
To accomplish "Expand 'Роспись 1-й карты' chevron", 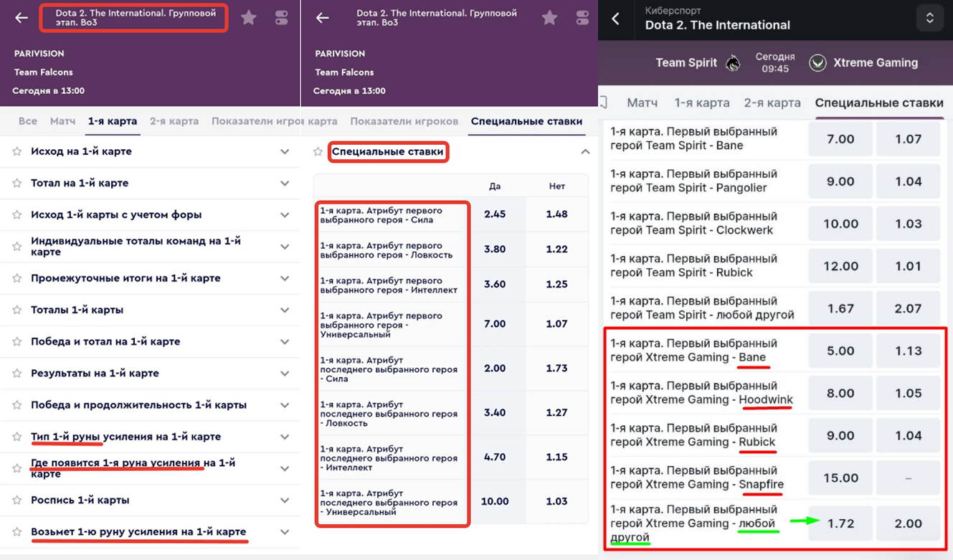I will coord(285,500).
